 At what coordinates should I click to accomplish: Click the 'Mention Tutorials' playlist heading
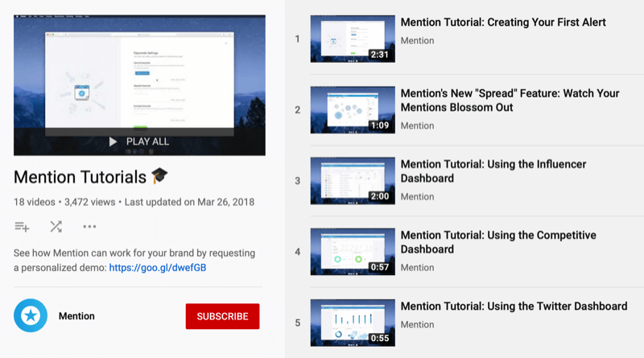(80, 177)
